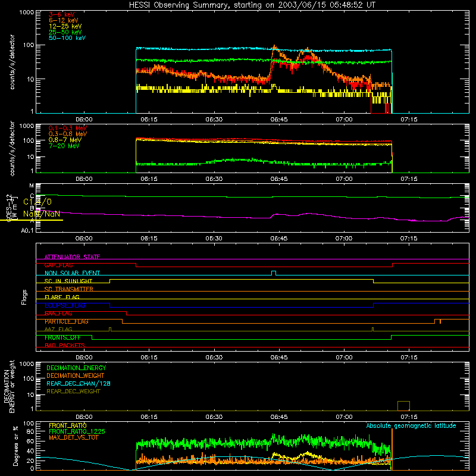
Task: Click the HESSI Observing Summary title text
Action: point(252,5)
